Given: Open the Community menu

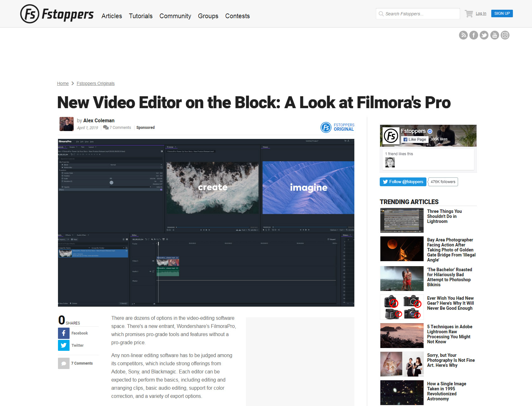Looking at the screenshot, I should click(x=175, y=16).
